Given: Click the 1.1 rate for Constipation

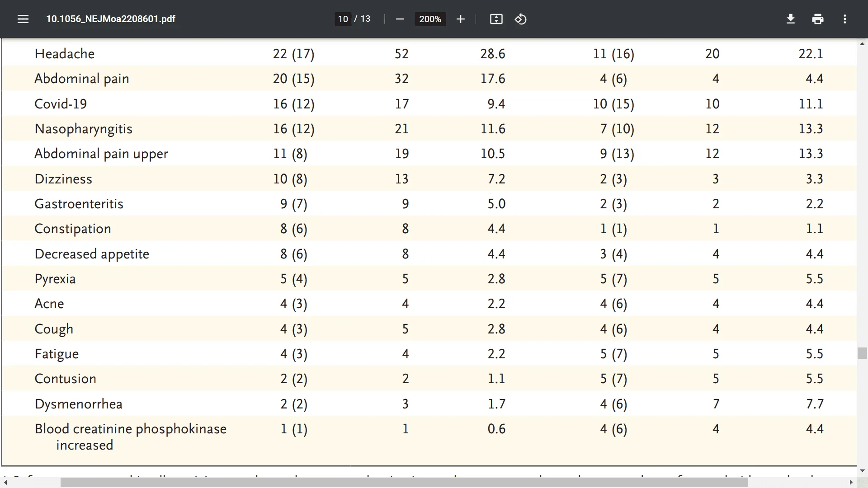Looking at the screenshot, I should [x=815, y=229].
